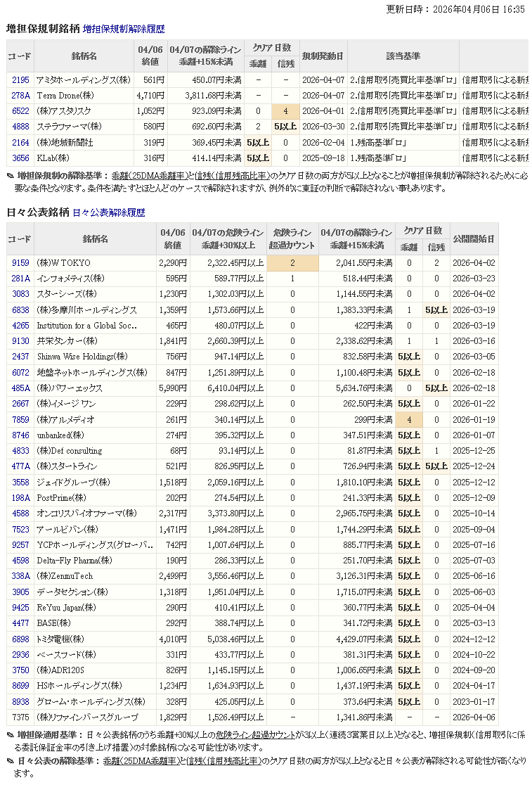The width and height of the screenshot is (532, 785).
Task: Open code 4477 BASE link
Action: (x=20, y=623)
